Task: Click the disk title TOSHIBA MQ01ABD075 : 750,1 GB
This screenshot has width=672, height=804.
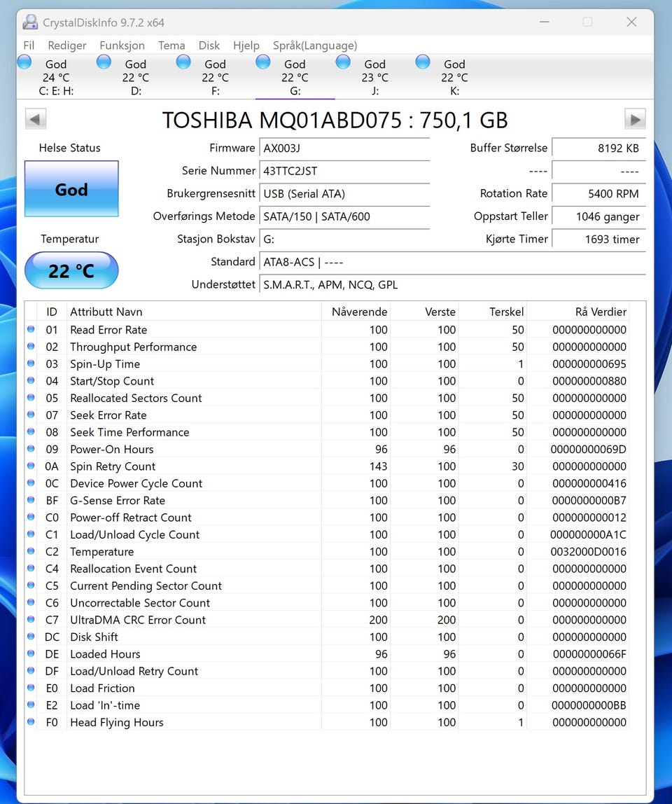Action: pyautogui.click(x=335, y=120)
